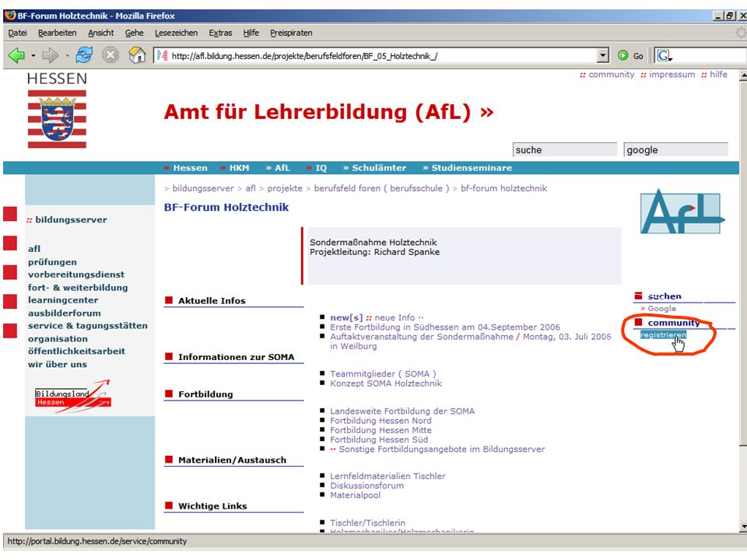Open the 'Konzept SOMA Holztechnik' link
The width and height of the screenshot is (747, 560).
pyautogui.click(x=386, y=383)
